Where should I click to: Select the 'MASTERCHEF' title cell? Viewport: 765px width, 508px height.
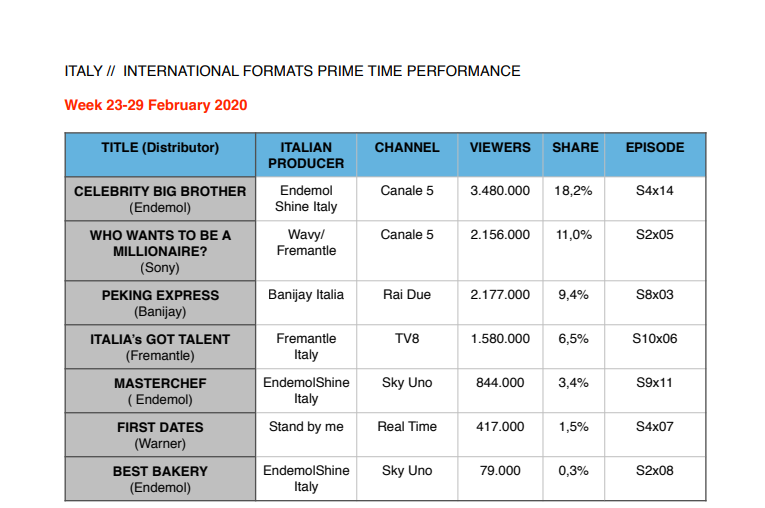coord(160,390)
